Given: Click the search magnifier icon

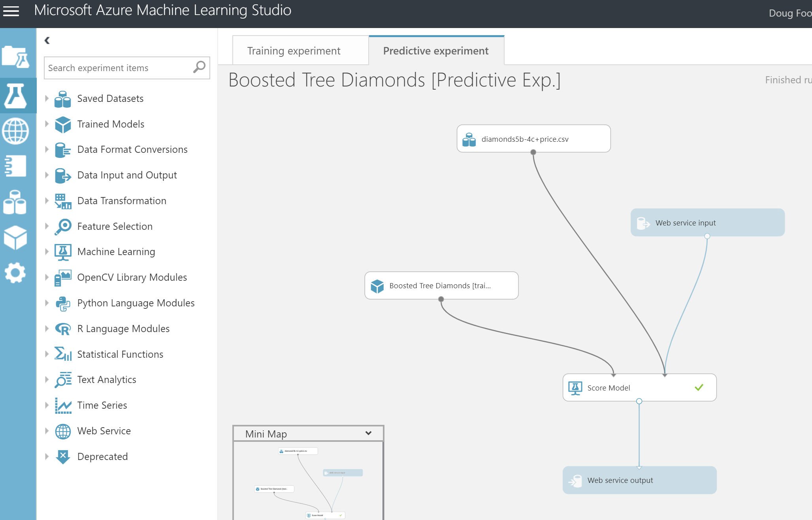Looking at the screenshot, I should click(199, 67).
